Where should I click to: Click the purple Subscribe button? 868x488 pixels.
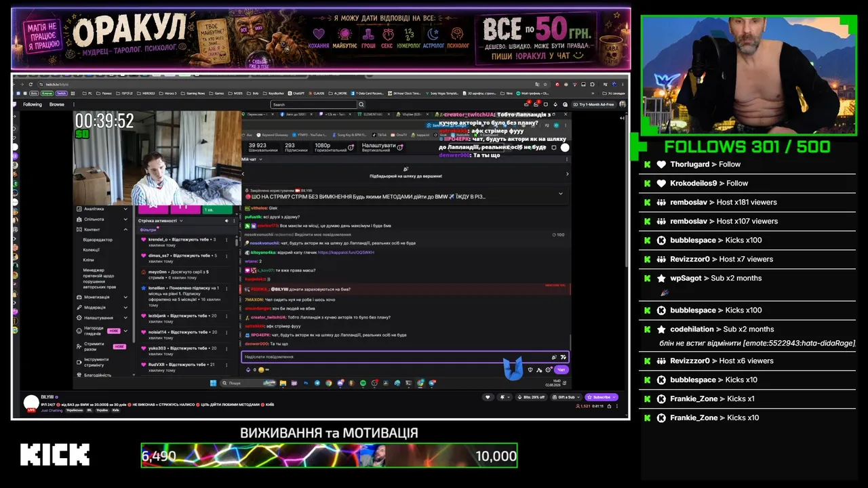602,397
